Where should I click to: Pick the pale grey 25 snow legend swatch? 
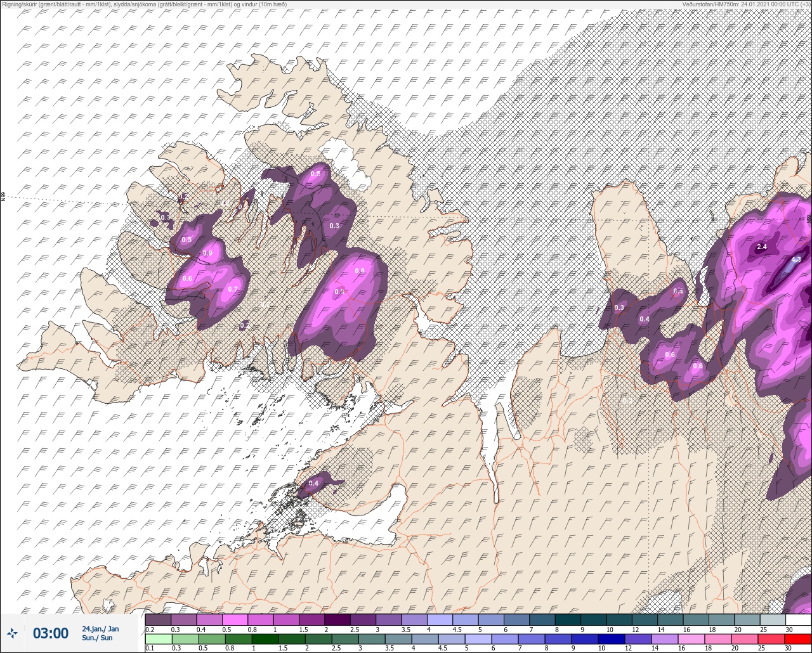point(773,619)
